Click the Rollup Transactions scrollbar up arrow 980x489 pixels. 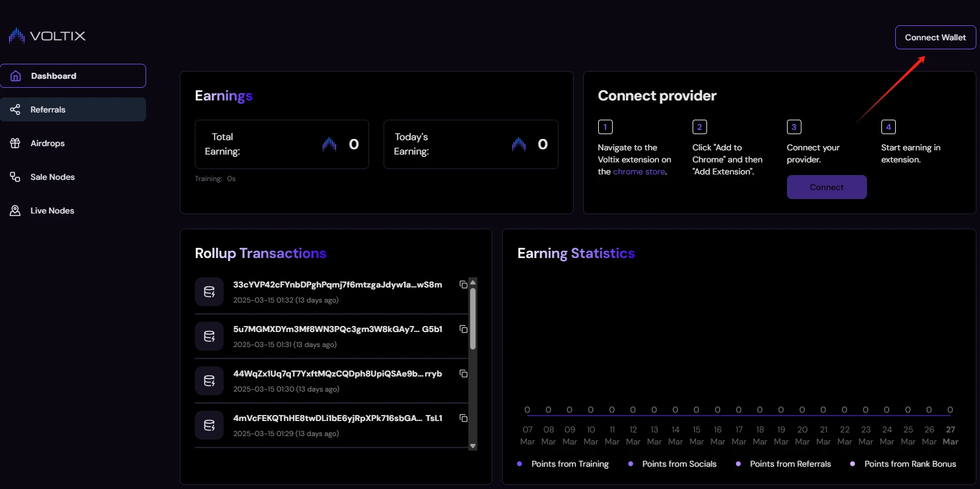click(x=473, y=282)
